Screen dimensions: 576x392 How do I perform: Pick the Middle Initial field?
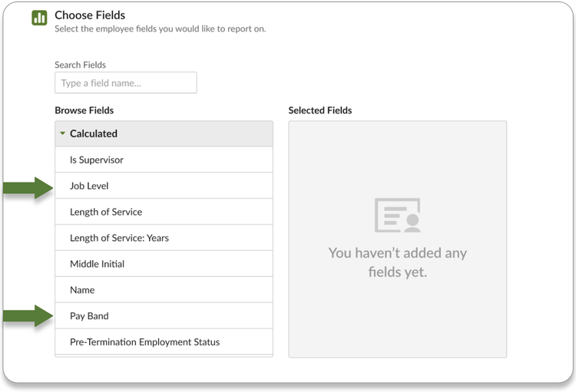click(97, 264)
